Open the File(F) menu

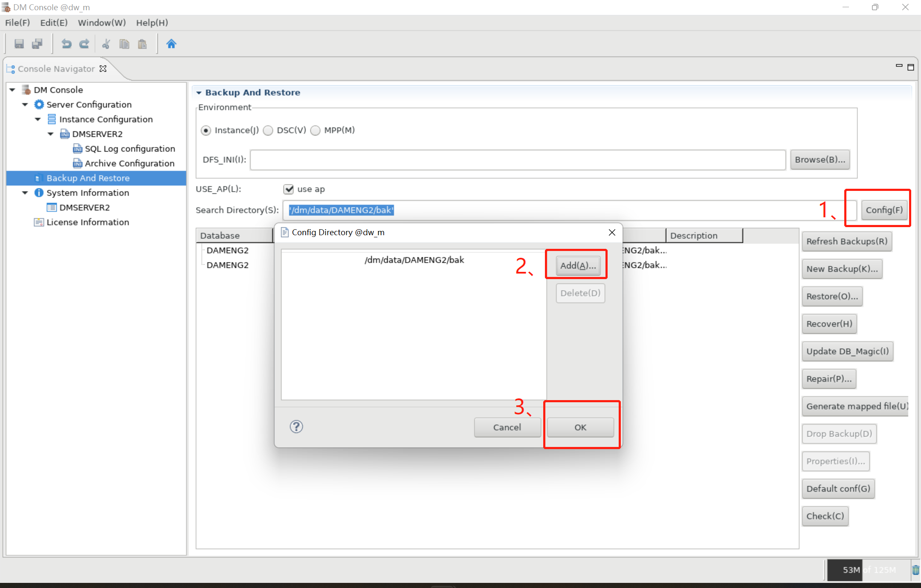(17, 23)
